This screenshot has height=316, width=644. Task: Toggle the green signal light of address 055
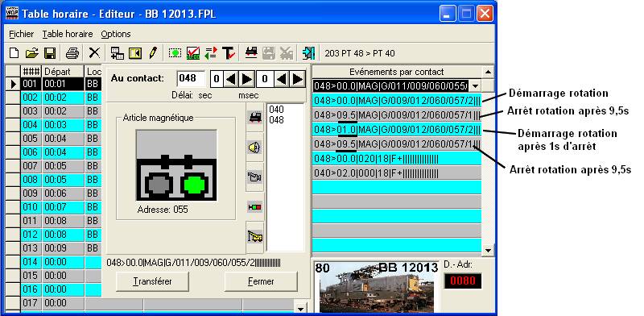(x=194, y=185)
